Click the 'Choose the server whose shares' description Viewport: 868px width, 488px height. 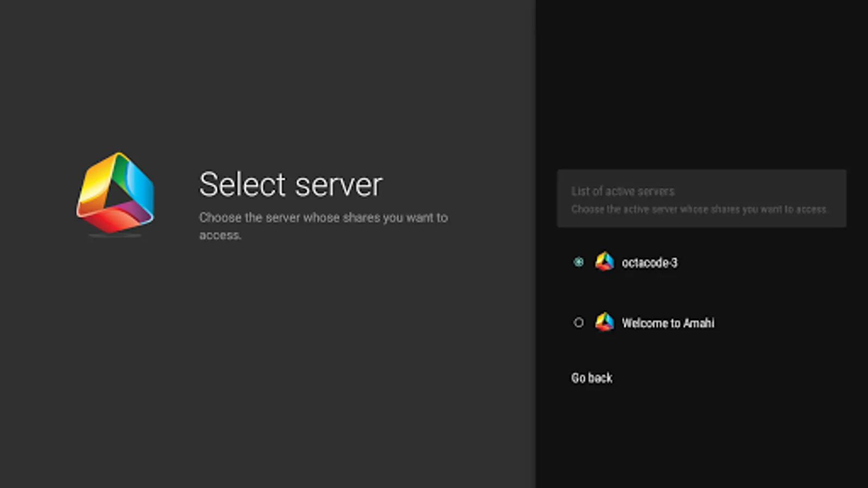click(323, 226)
